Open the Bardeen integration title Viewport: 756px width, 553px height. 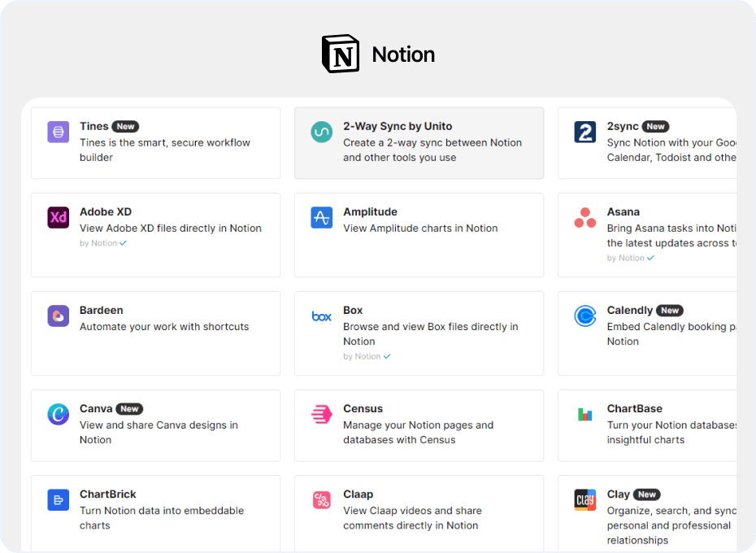click(102, 311)
